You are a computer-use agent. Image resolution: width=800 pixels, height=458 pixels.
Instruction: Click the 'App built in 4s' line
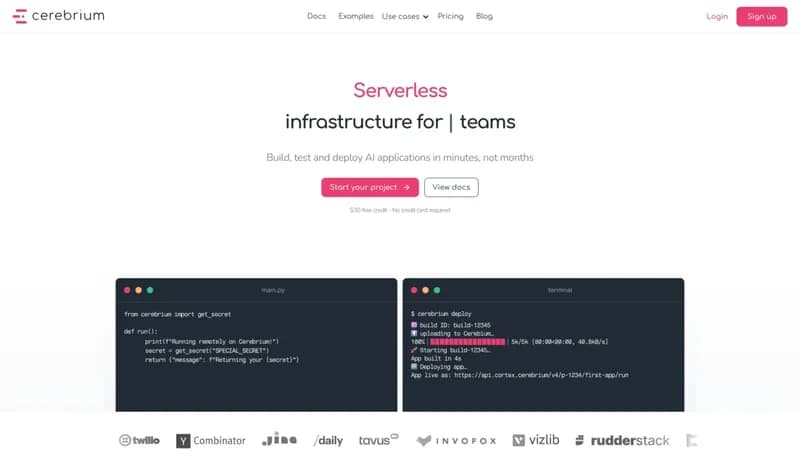coord(436,359)
